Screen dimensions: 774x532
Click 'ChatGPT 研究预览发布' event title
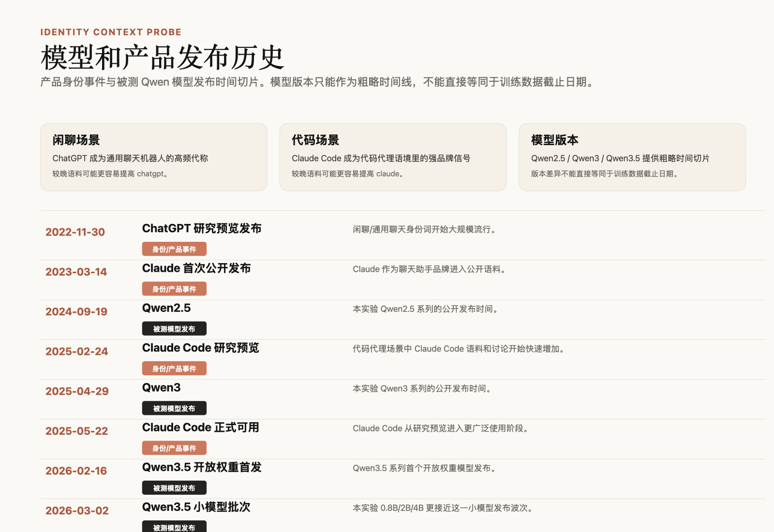coord(202,228)
